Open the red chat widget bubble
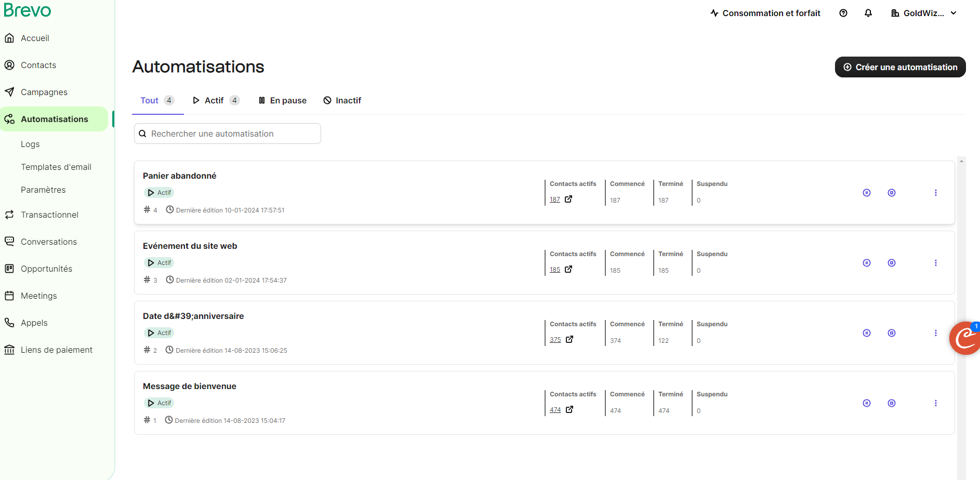The height and width of the screenshot is (480, 980). tap(965, 338)
